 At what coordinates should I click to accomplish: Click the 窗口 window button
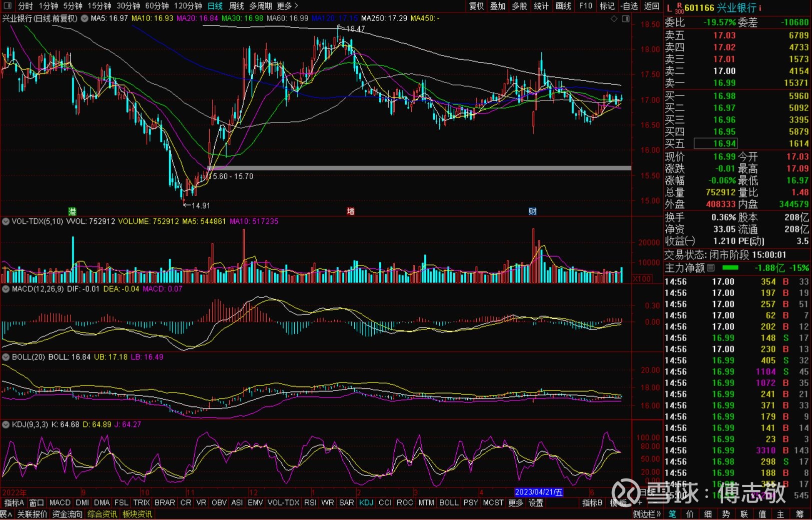pos(37,502)
